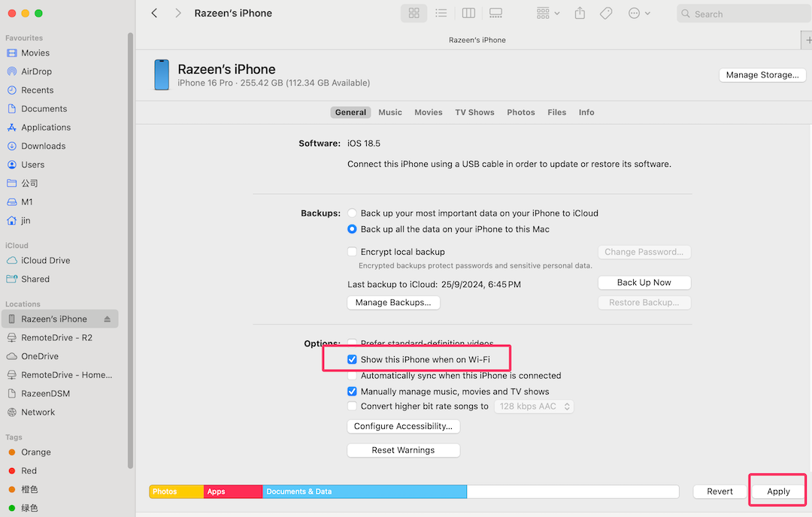Image resolution: width=812 pixels, height=517 pixels.
Task: Open the group-by options dropdown
Action: (x=548, y=14)
